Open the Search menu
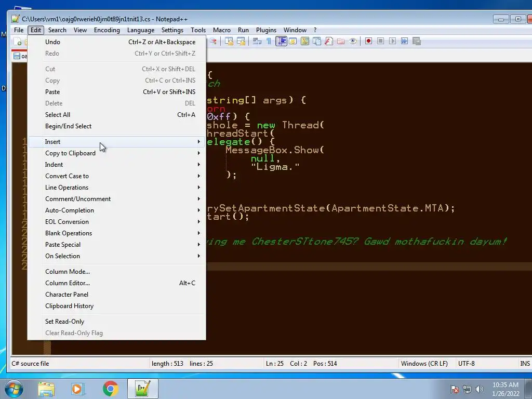The height and width of the screenshot is (399, 532). click(57, 30)
